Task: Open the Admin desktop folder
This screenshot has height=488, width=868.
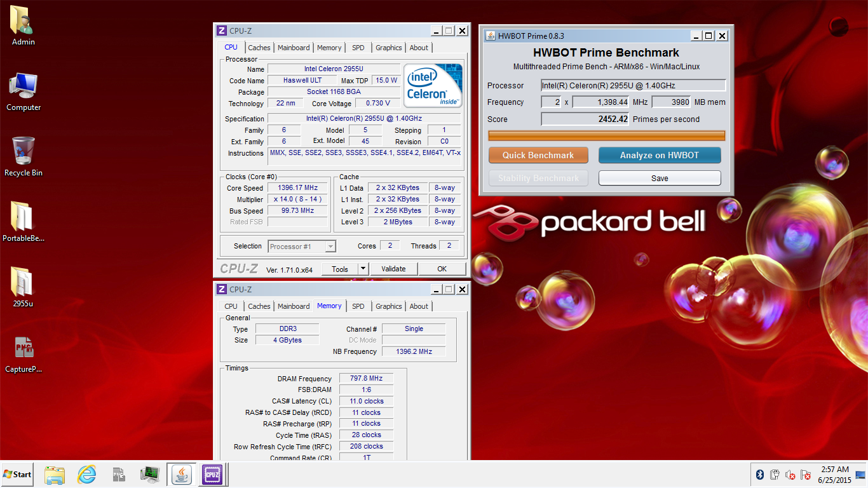Action: (24, 25)
